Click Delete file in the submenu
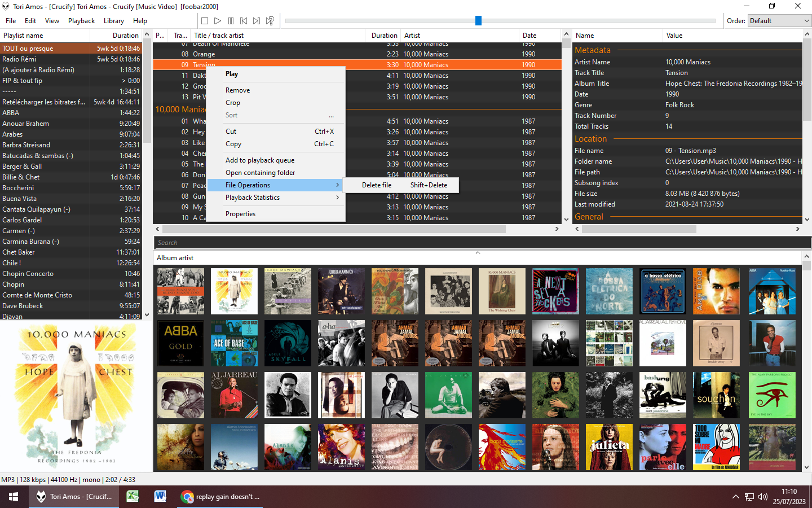812x508 pixels. pos(401,185)
